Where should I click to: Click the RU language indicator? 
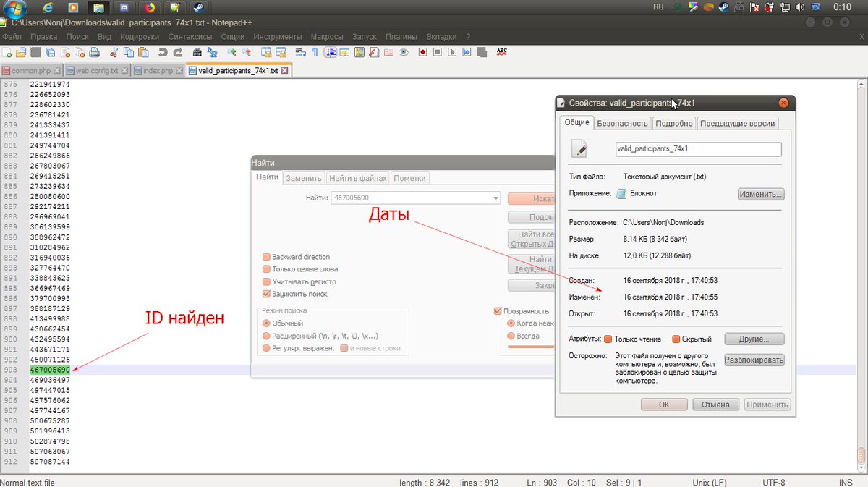click(658, 7)
